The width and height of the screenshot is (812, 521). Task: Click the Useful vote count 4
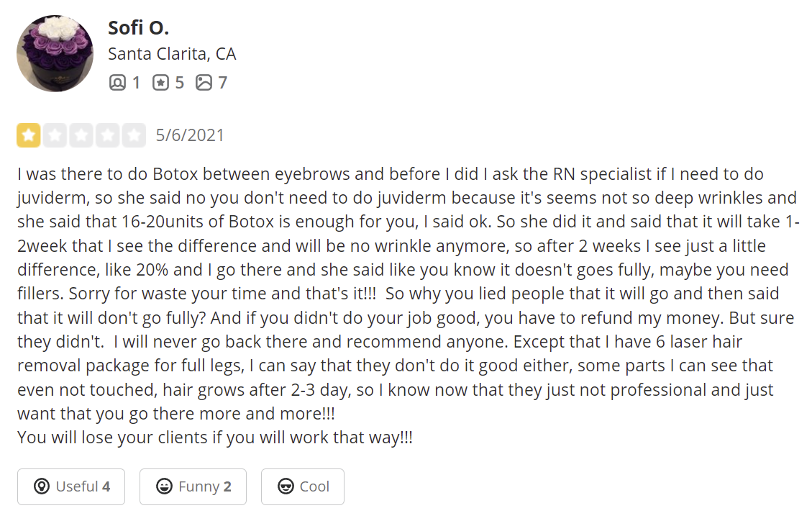click(x=106, y=487)
